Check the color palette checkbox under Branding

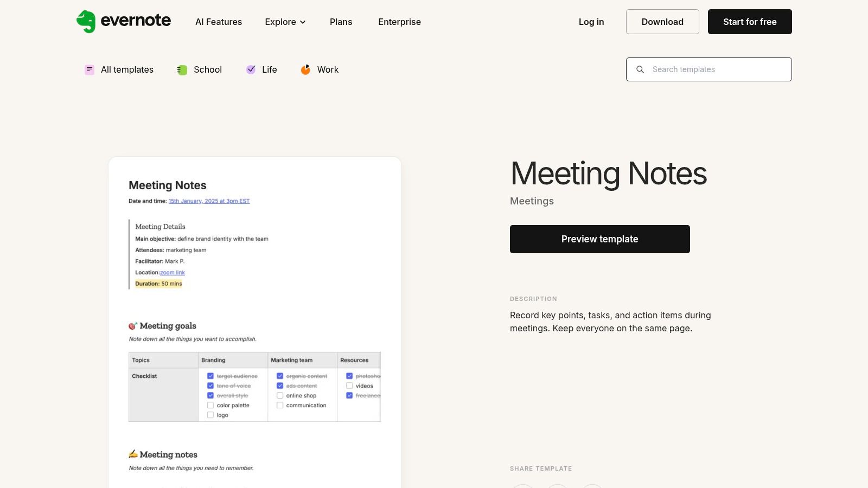(x=210, y=405)
